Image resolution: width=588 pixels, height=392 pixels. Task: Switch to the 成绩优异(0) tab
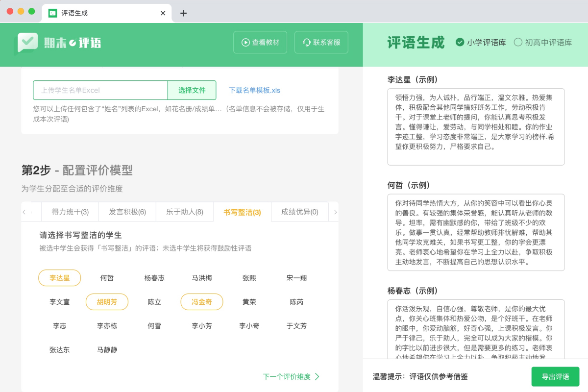299,212
